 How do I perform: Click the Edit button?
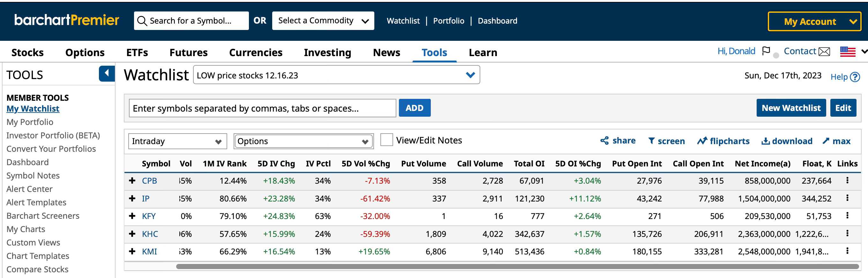point(843,108)
